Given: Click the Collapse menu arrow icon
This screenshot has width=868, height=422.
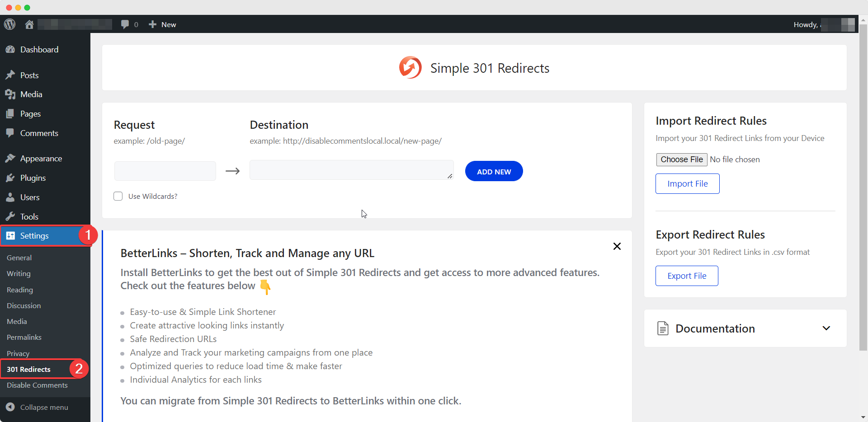Looking at the screenshot, I should [x=10, y=407].
